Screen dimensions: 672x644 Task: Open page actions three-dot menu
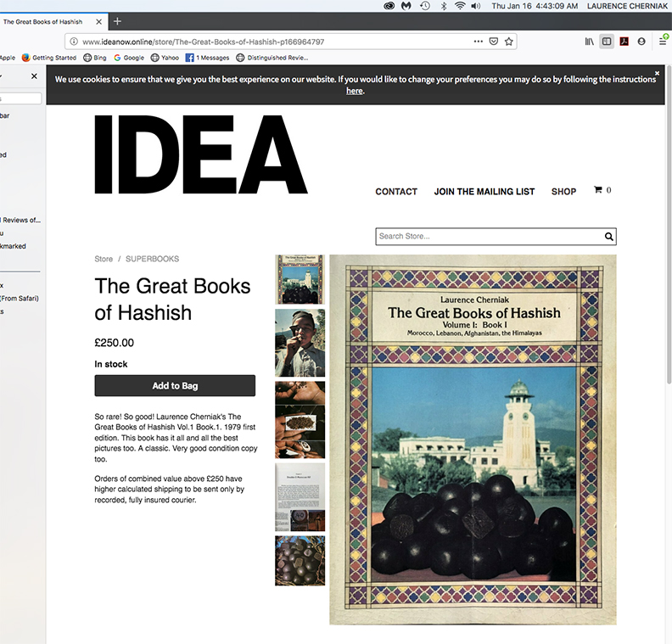point(479,42)
